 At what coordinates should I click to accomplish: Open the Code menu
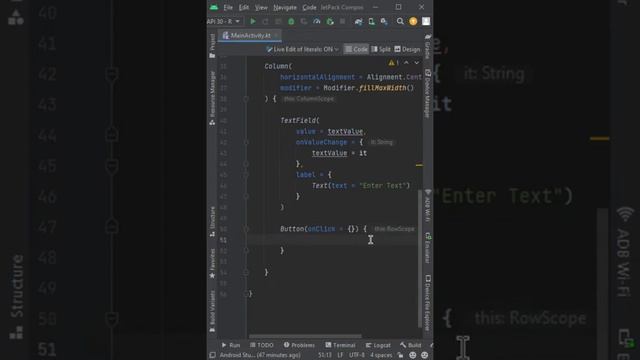[309, 7]
